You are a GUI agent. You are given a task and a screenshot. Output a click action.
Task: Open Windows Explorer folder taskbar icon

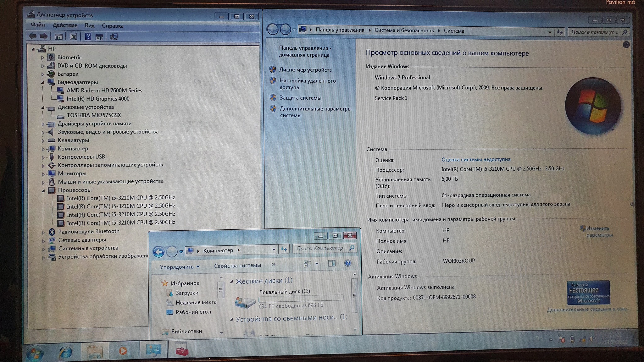click(x=94, y=352)
